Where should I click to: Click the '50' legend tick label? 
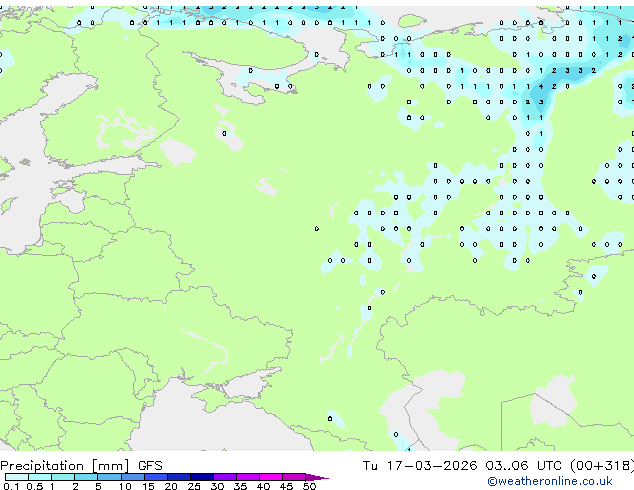pyautogui.click(x=309, y=486)
